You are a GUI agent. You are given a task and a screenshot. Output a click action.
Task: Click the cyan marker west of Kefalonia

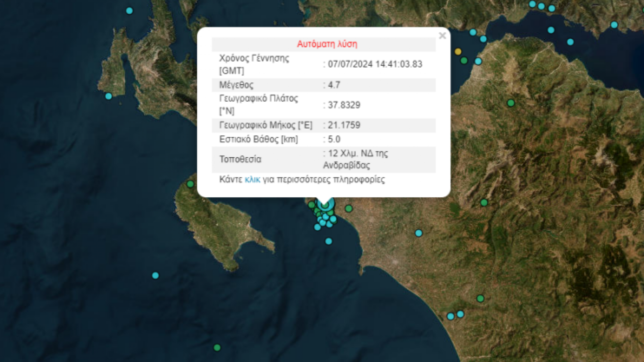tap(108, 96)
